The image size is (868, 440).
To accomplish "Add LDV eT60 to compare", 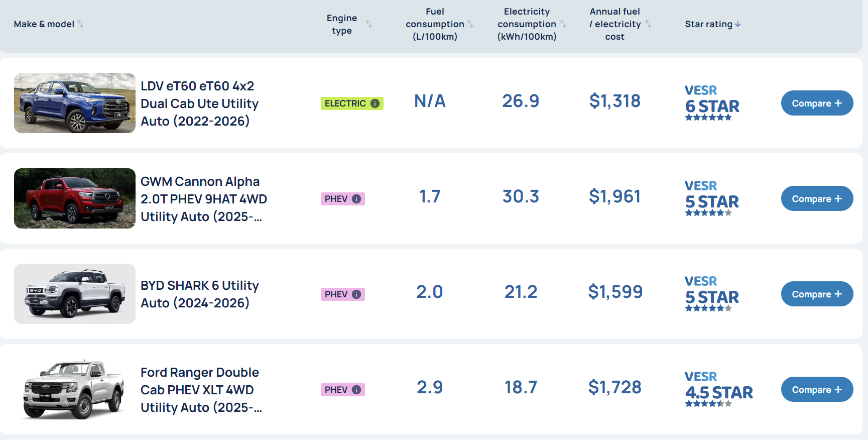I will click(817, 103).
